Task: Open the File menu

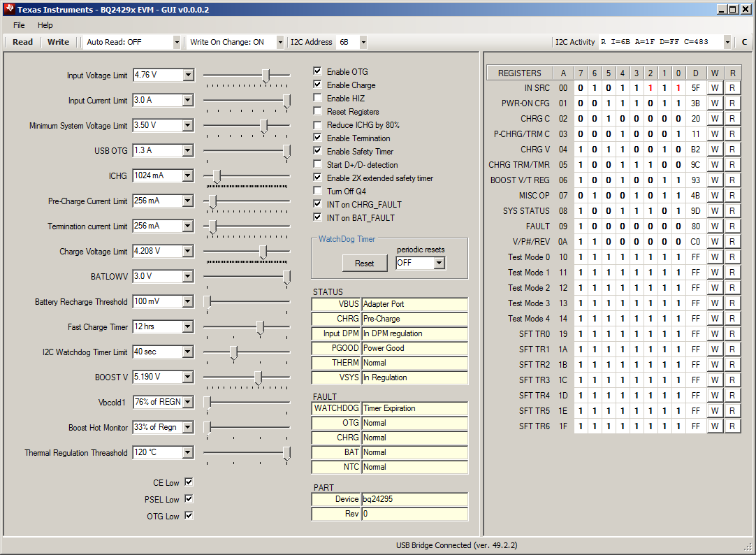Action: click(19, 25)
